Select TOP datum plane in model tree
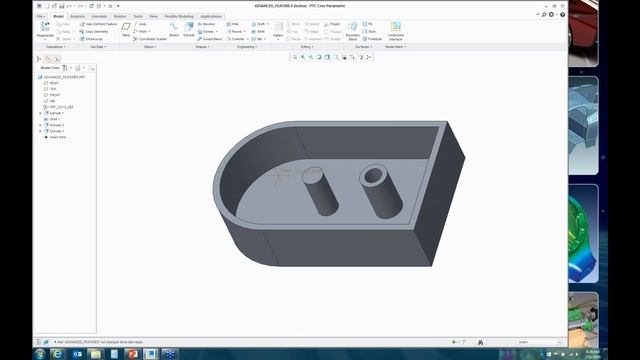 click(x=50, y=89)
